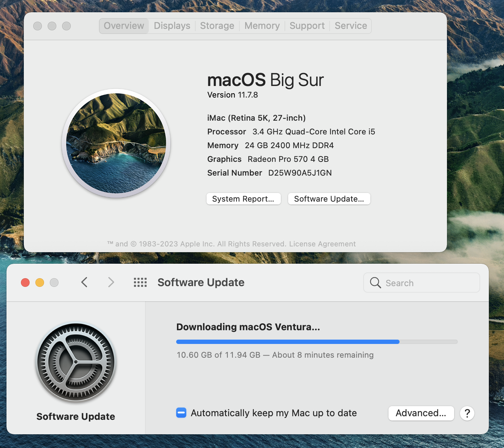The width and height of the screenshot is (504, 448).
Task: Click the Advanced... button
Action: pos(421,413)
